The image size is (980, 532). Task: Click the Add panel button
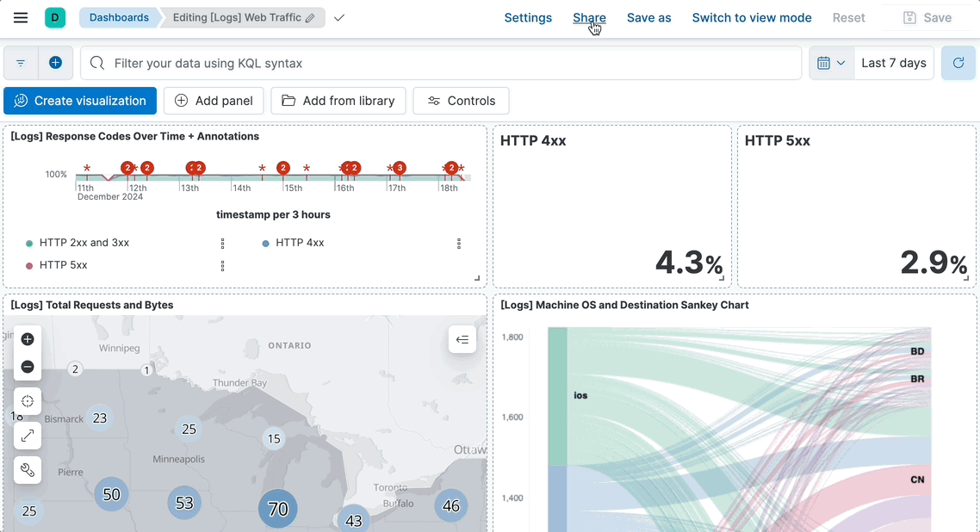coord(214,101)
